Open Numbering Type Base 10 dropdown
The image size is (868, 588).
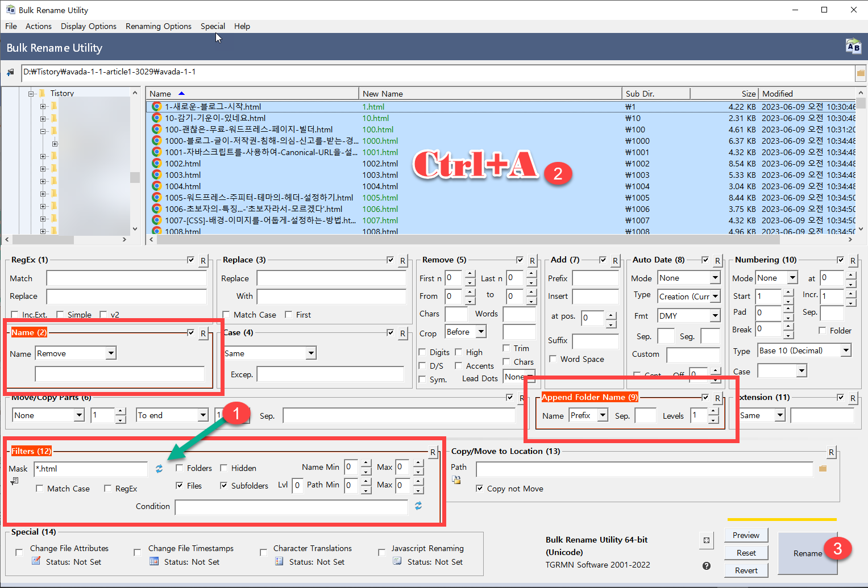pyautogui.click(x=846, y=351)
